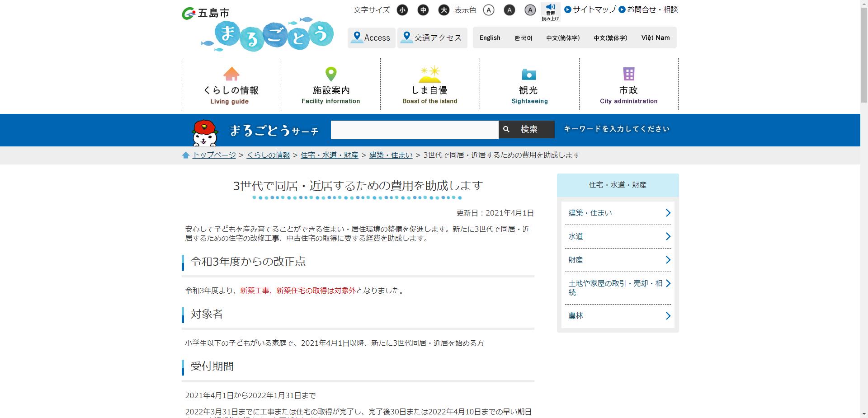Select the 中文(簡体字) language option

coord(562,38)
